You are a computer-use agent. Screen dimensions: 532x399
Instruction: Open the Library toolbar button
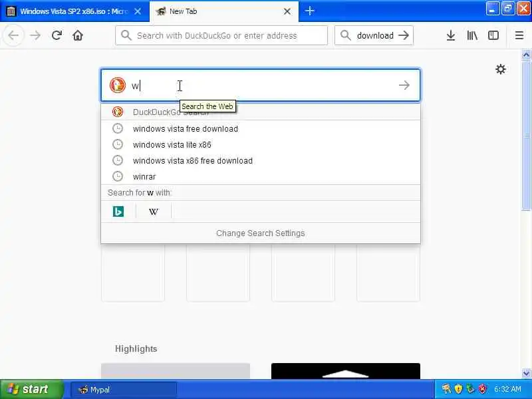click(472, 35)
